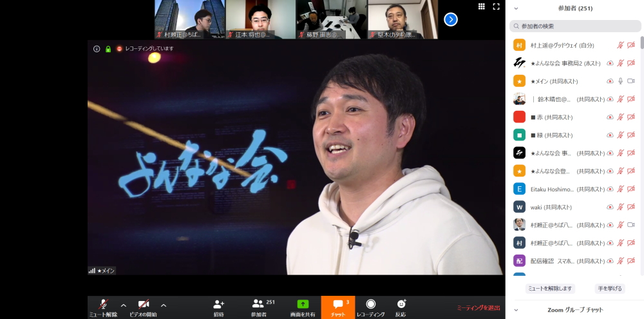Click participant row 配信確認 スマホ
Viewport: 644px width, 319px height.
573,260
